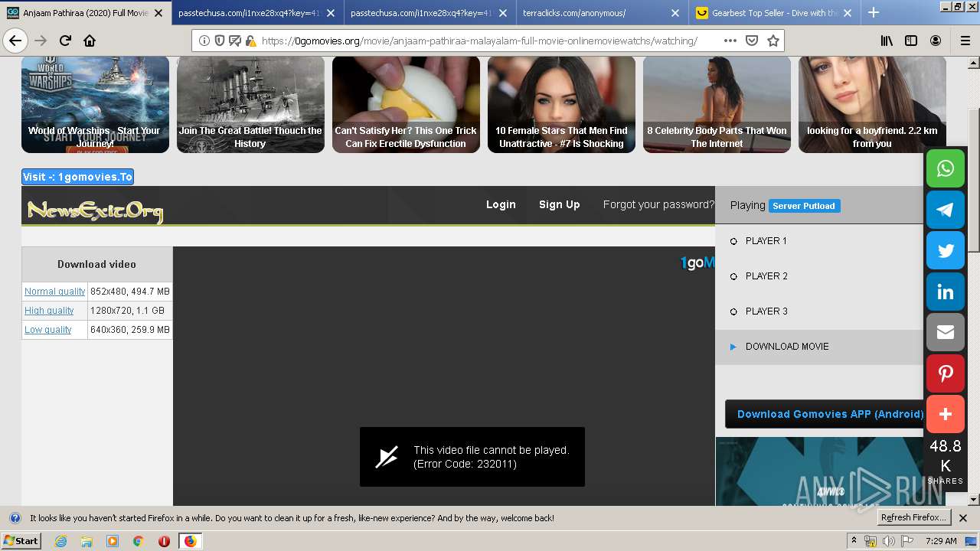Open a new browser tab
Viewport: 980px width, 551px height.
(874, 12)
